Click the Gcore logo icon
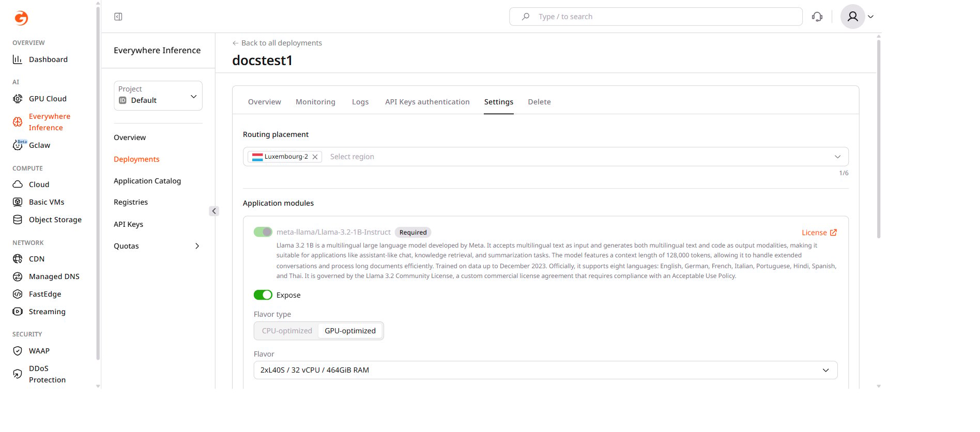 (21, 18)
